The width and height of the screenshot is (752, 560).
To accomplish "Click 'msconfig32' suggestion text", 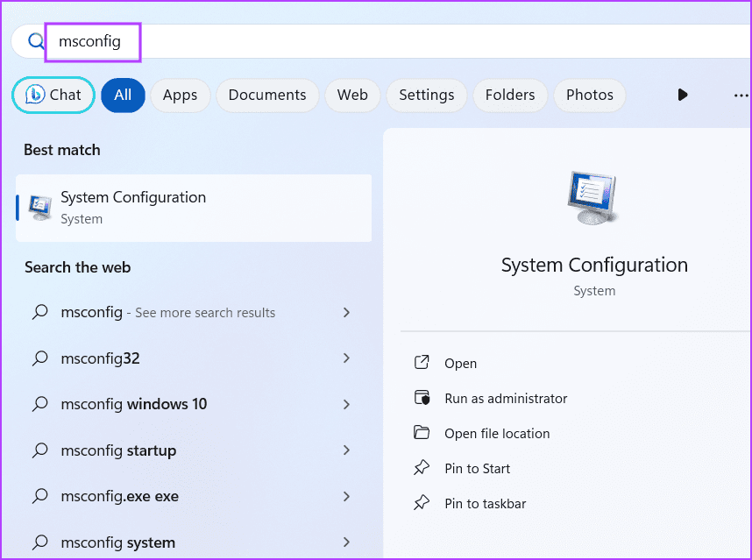I will 100,358.
